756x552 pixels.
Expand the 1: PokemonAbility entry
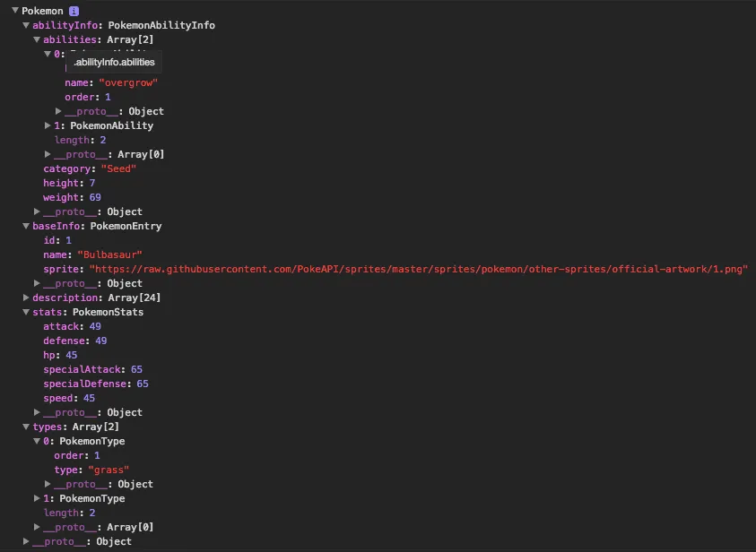tap(47, 125)
